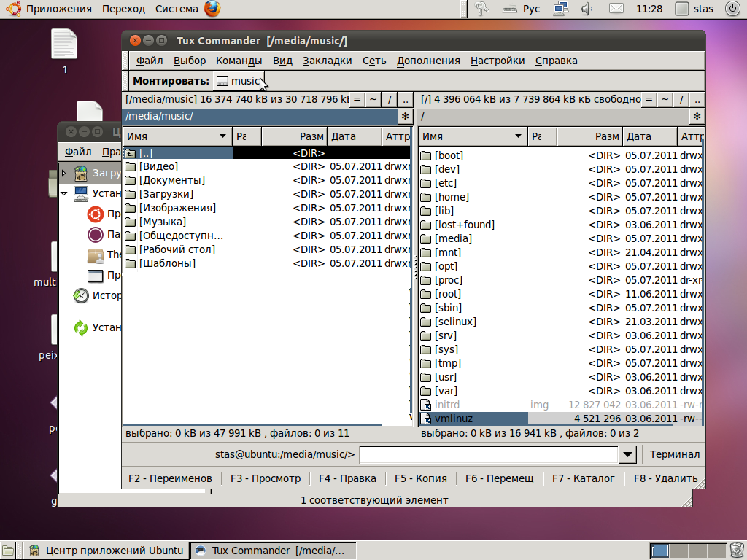Screen dimensions: 747x560
Task: Click the initrd symlink file icon
Action: click(x=425, y=405)
